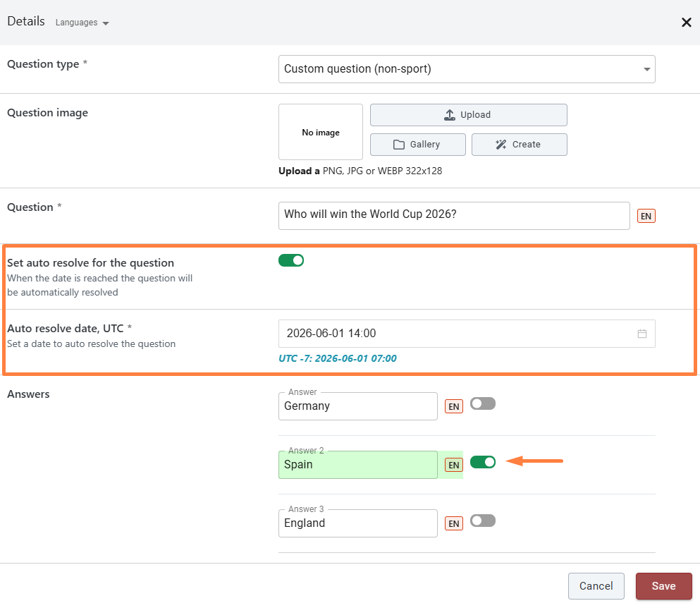Close the Details dialog with X
The width and height of the screenshot is (700, 608).
click(x=686, y=23)
